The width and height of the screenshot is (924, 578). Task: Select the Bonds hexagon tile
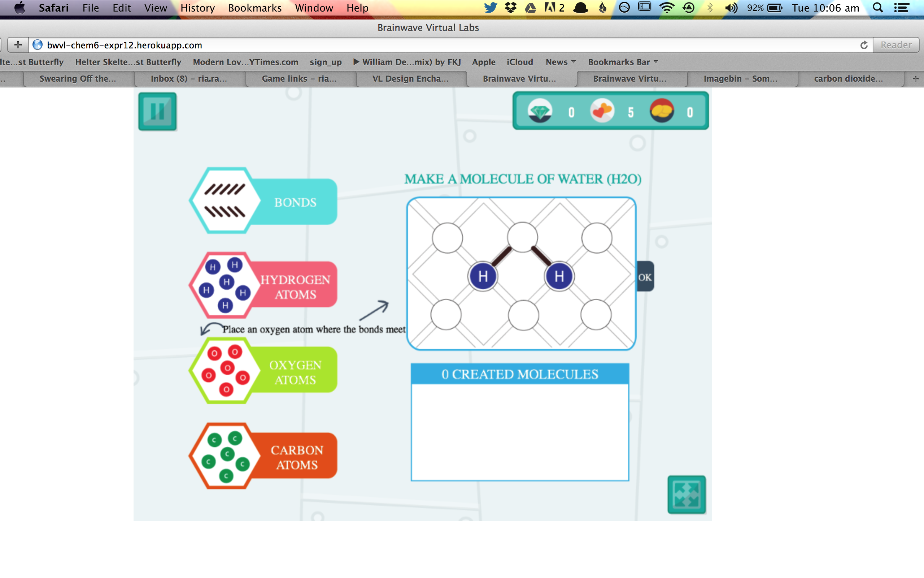(x=225, y=200)
